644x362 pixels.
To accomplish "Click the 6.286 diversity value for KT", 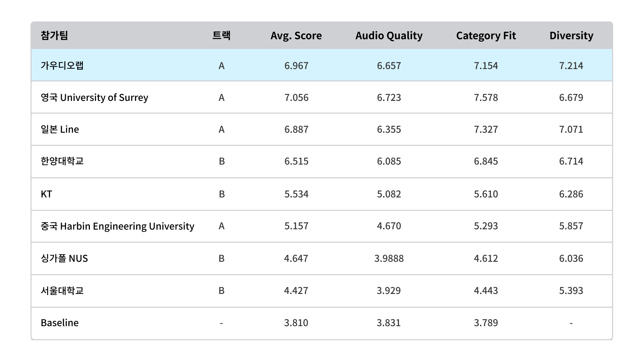I will 571,194.
